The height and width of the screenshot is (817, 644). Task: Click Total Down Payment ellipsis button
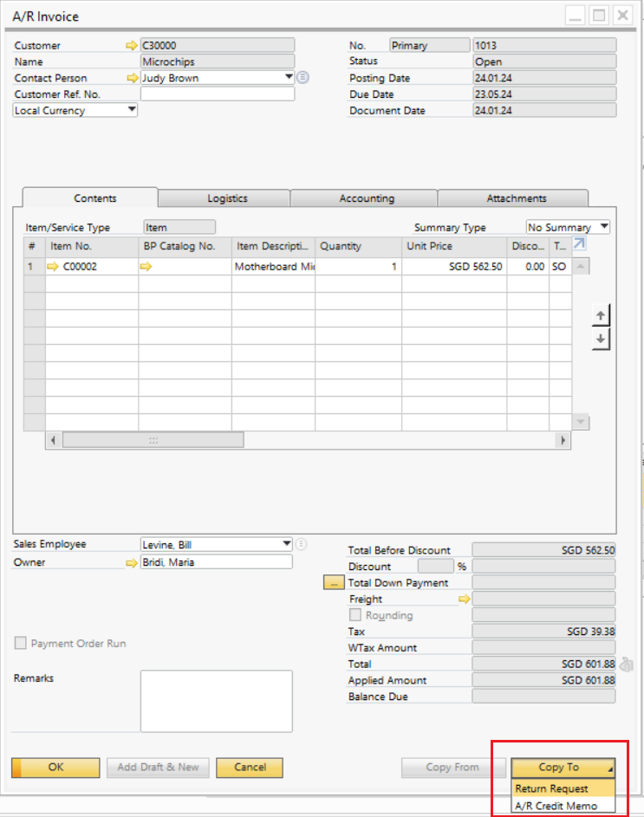[334, 582]
